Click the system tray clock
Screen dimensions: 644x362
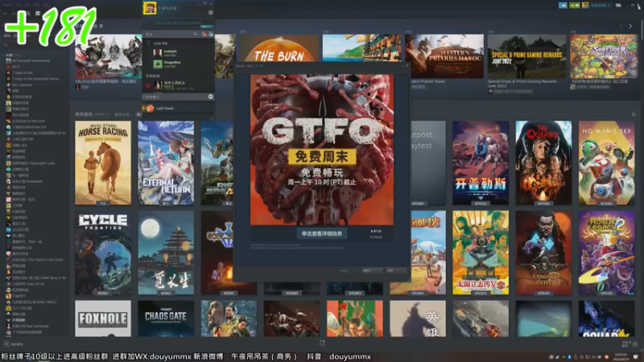[x=621, y=356]
